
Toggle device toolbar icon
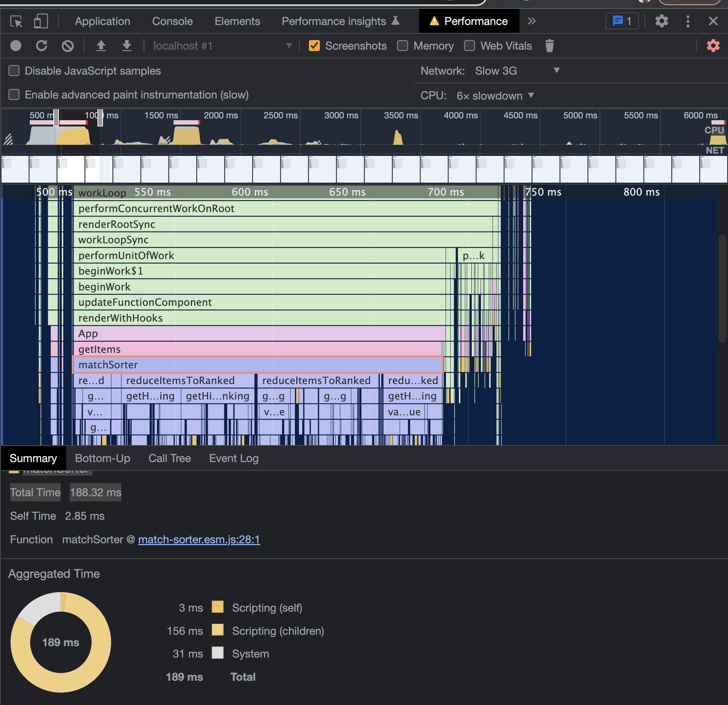pyautogui.click(x=41, y=21)
